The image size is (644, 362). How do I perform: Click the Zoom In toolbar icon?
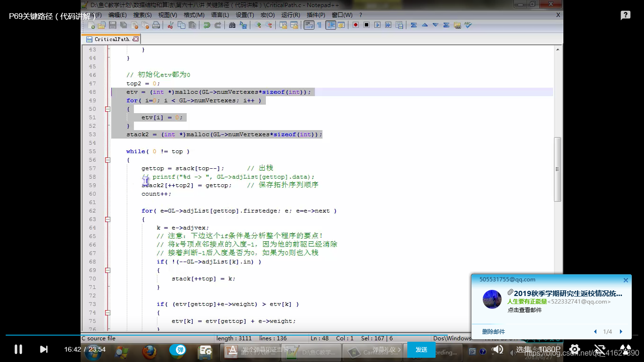(257, 25)
